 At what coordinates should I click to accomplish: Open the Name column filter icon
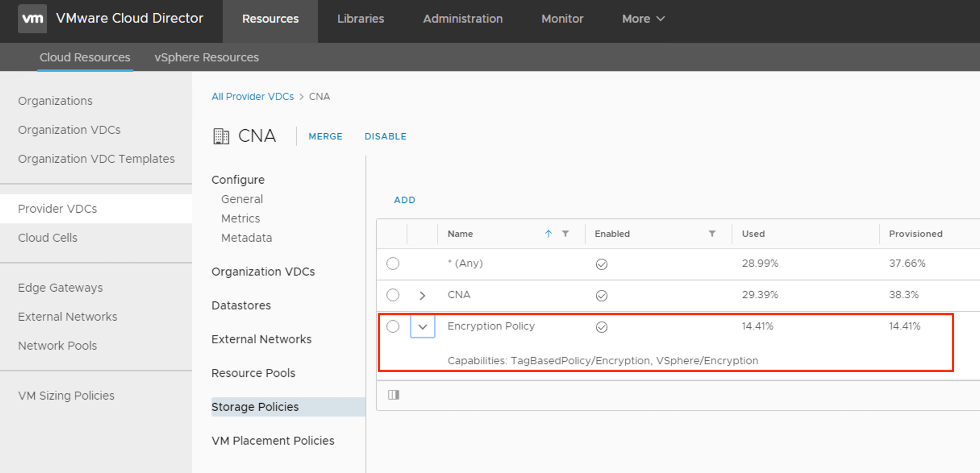point(565,234)
